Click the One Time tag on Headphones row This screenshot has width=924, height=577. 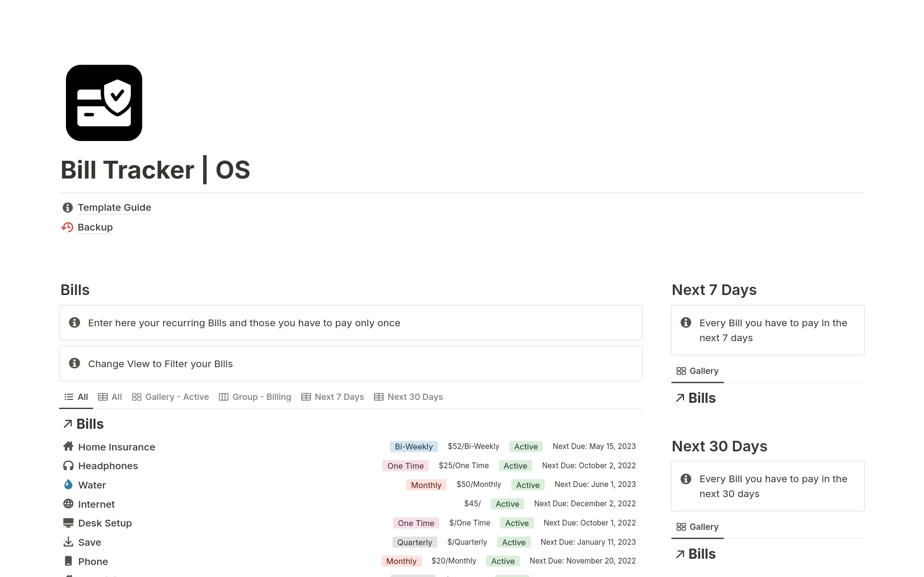(406, 466)
